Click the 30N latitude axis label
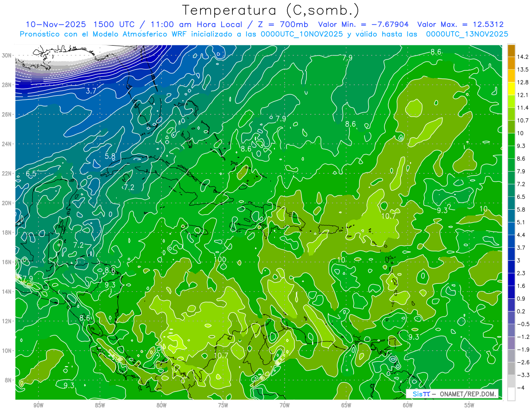 coord(7,55)
